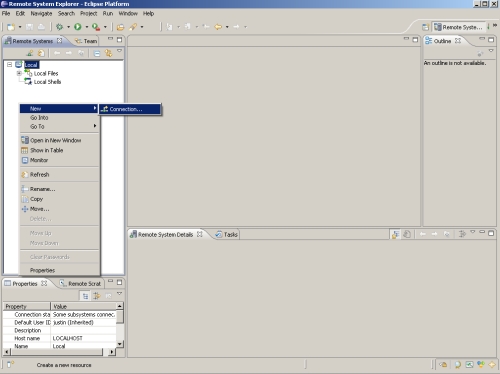Click the select columns icon in Remote System Details

point(462,234)
